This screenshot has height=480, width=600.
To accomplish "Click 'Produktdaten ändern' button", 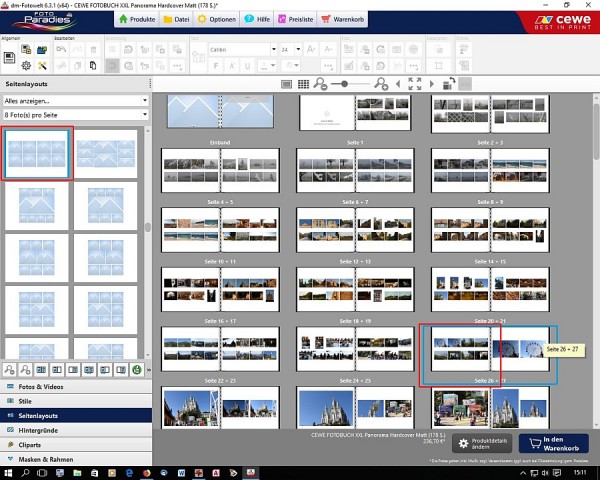I will click(x=482, y=443).
